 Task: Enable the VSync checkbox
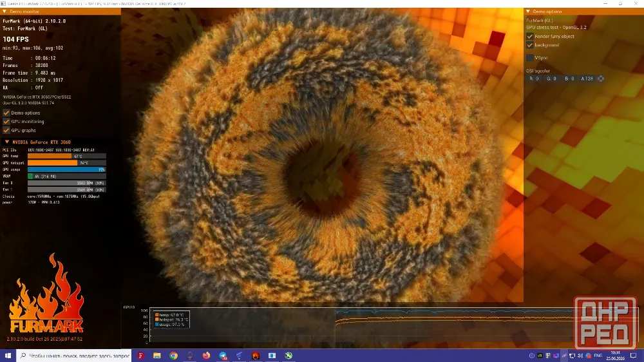(x=530, y=57)
